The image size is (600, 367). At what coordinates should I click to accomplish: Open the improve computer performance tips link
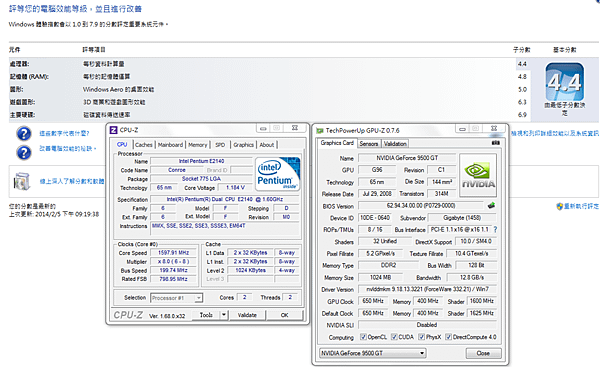click(x=67, y=148)
